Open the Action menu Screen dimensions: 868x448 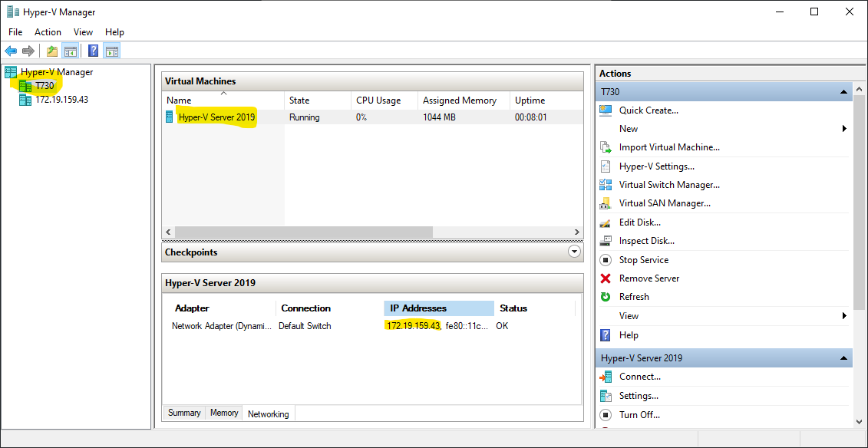click(48, 32)
